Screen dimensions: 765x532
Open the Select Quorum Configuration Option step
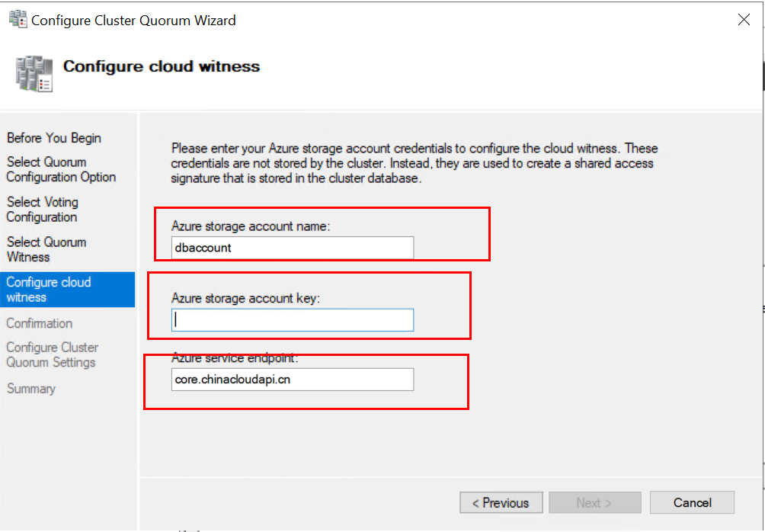(x=61, y=169)
